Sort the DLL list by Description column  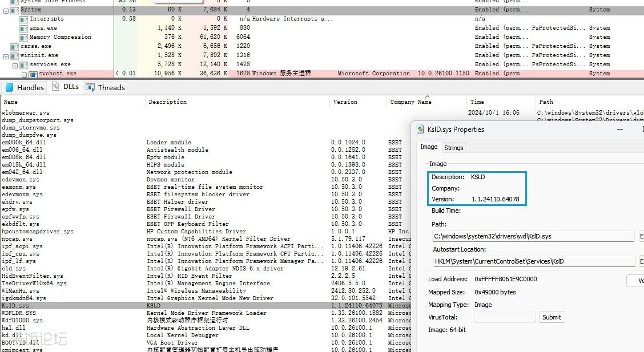(168, 102)
